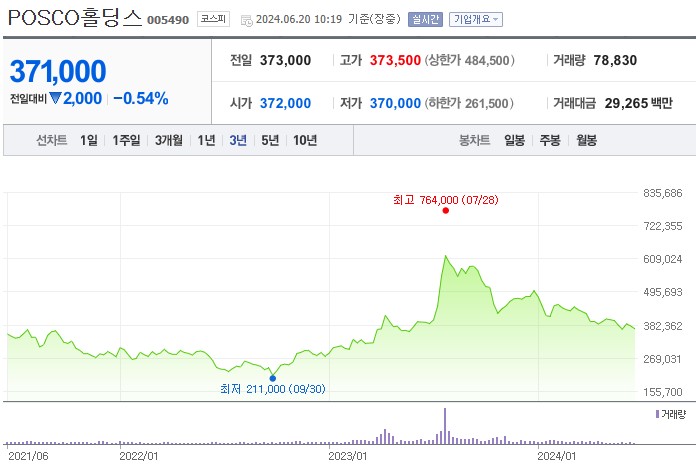Click the 2023/01 axis label

point(348,456)
